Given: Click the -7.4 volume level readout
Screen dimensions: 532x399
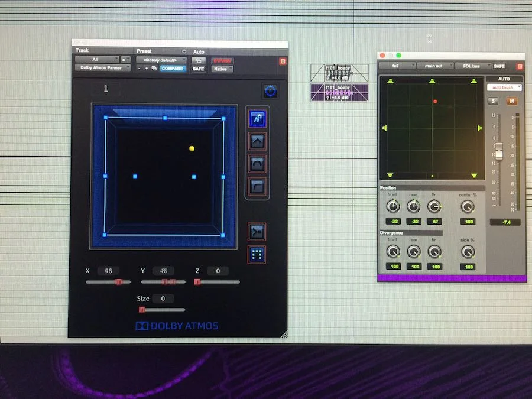Looking at the screenshot, I should tap(505, 222).
